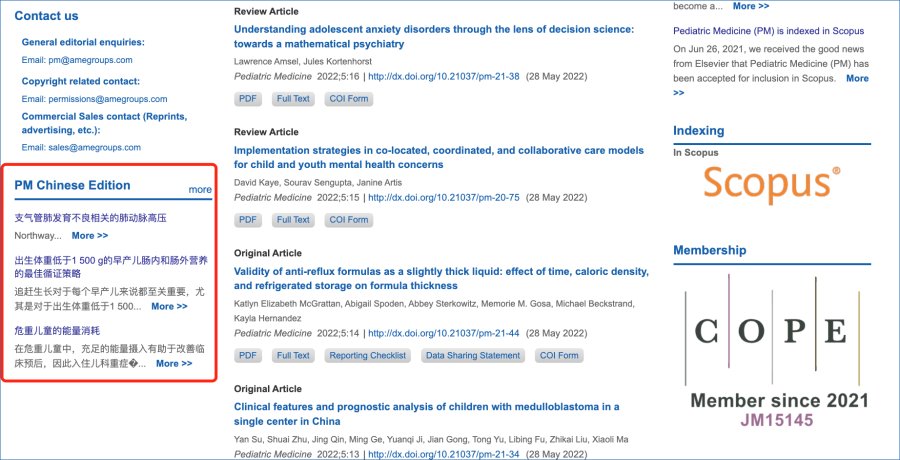
Task: Expand 'More >>' under the Scopus inclusion news
Action: coord(857,79)
